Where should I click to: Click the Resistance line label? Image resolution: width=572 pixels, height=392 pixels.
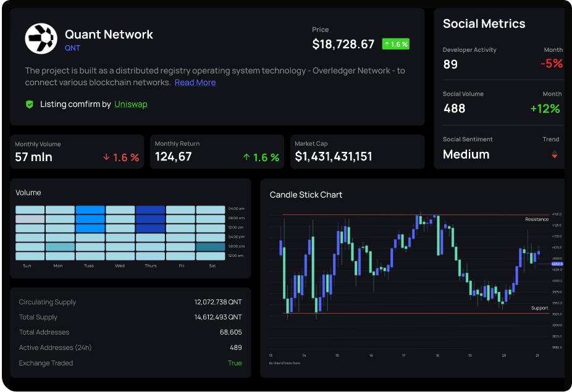(x=537, y=220)
